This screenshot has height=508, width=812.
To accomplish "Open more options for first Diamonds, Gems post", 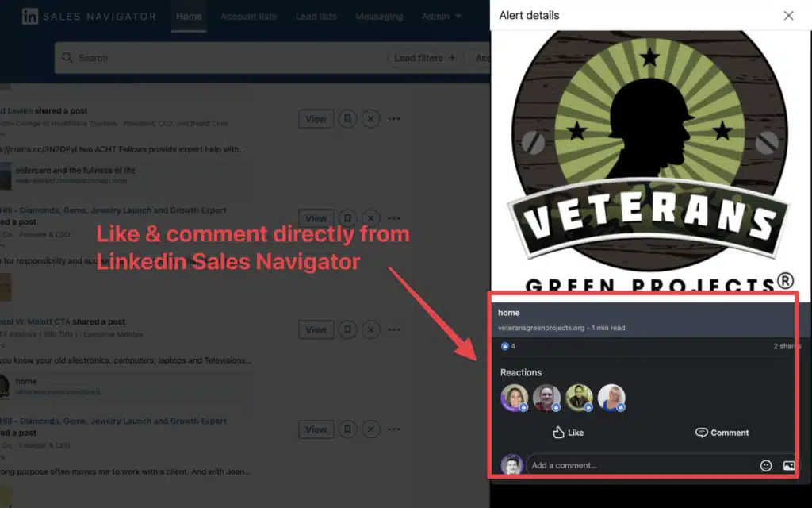I will 394,219.
